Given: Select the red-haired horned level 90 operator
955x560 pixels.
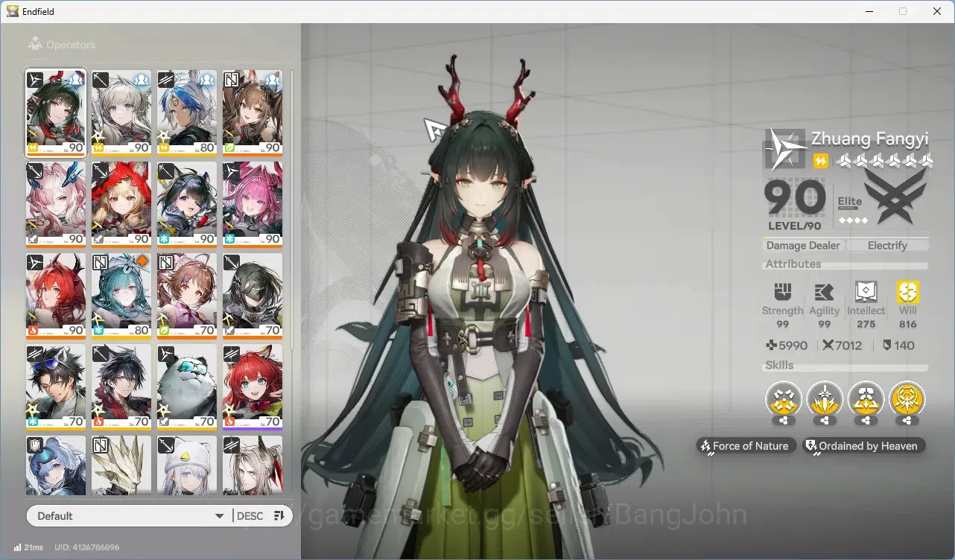Looking at the screenshot, I should point(56,296).
